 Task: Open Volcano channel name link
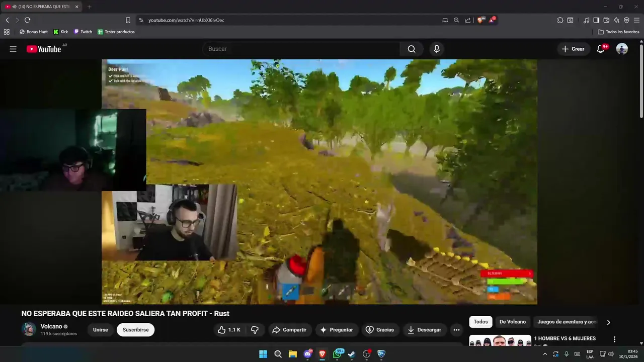click(x=51, y=326)
